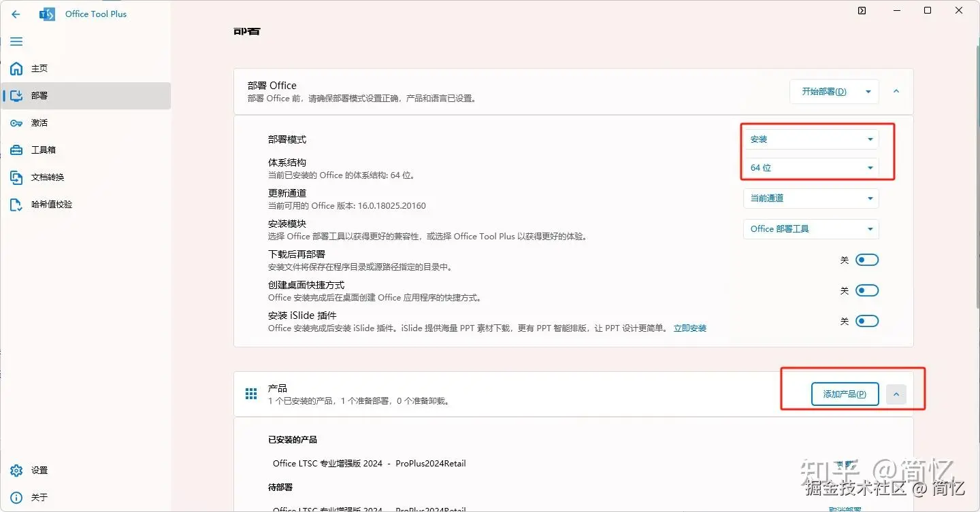Open 安装模块 dropdown showing Office 部署工具
Screen dimensions: 980x512
[x=811, y=229]
